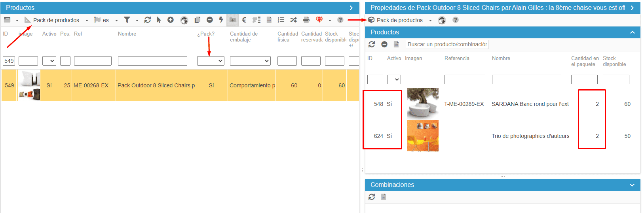
Task: Collapse the Productos section in properties panel
Action: coord(632,32)
